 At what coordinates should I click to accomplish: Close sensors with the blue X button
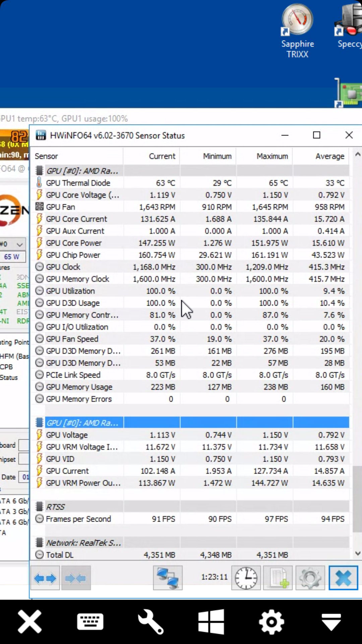[x=343, y=578]
